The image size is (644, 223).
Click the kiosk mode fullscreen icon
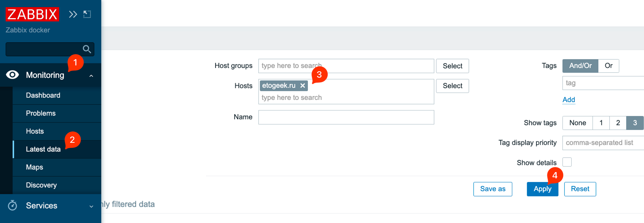coord(87,14)
